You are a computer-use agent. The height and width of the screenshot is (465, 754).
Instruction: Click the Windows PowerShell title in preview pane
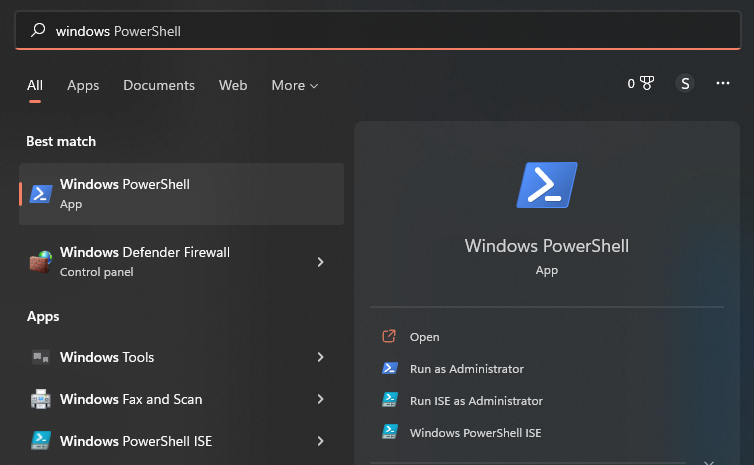click(x=547, y=246)
